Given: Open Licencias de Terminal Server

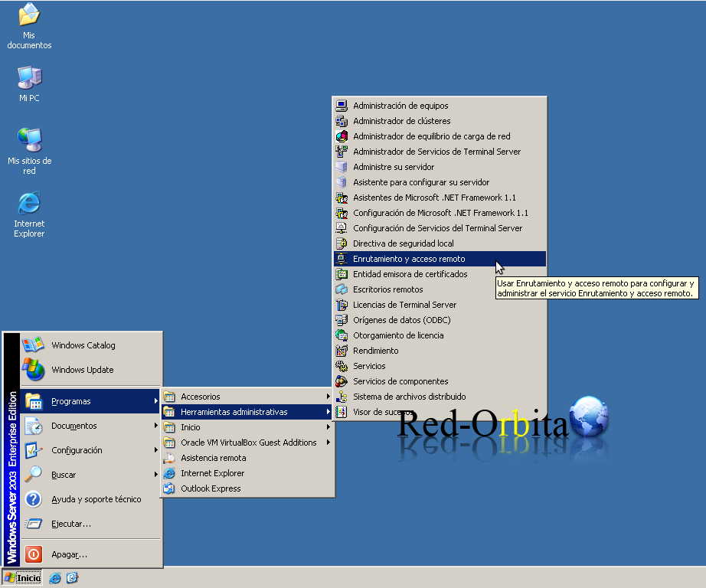Looking at the screenshot, I should (440, 305).
